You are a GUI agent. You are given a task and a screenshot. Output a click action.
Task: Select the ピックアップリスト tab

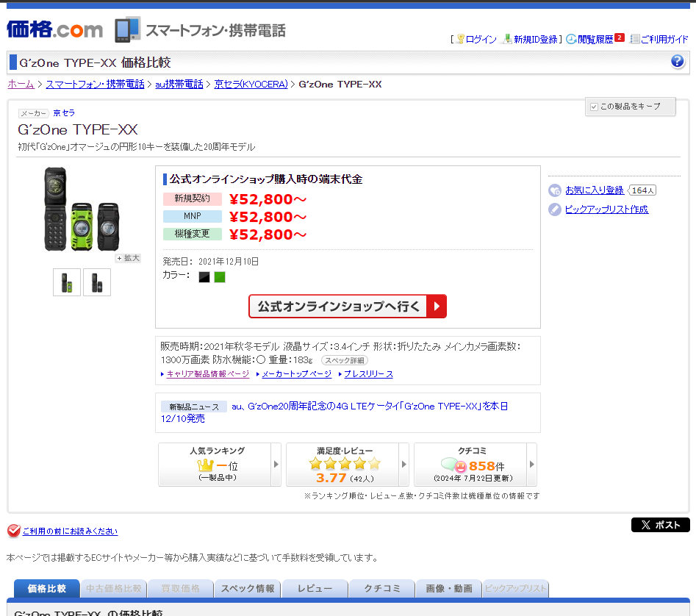click(x=515, y=589)
